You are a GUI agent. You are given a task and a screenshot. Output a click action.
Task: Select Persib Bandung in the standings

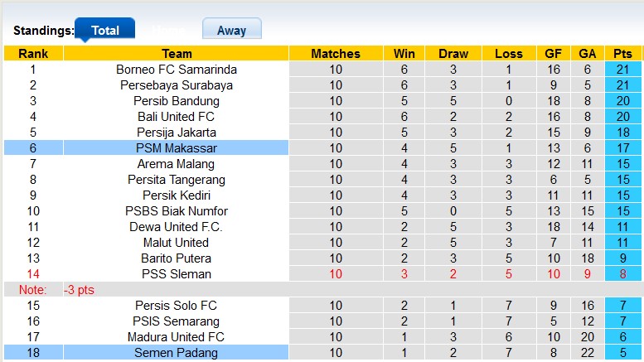176,101
